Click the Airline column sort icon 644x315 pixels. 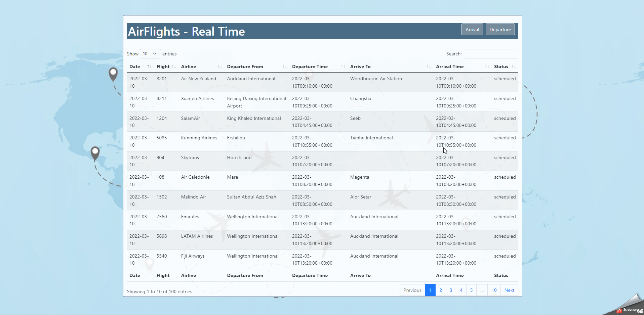pyautogui.click(x=219, y=67)
